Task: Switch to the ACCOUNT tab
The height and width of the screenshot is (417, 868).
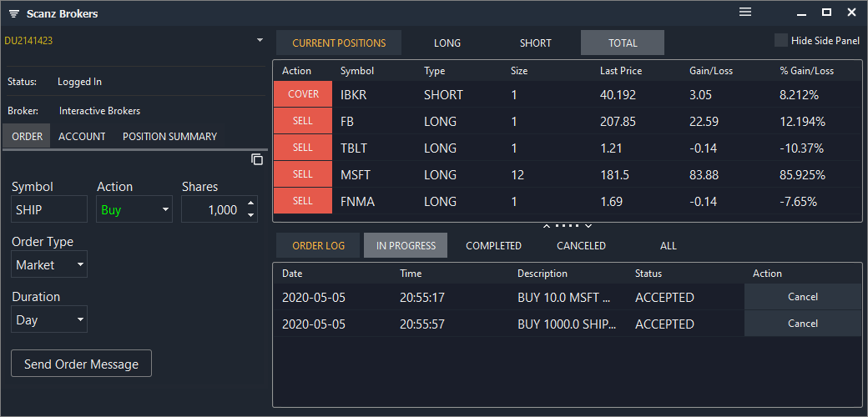Action: [82, 136]
